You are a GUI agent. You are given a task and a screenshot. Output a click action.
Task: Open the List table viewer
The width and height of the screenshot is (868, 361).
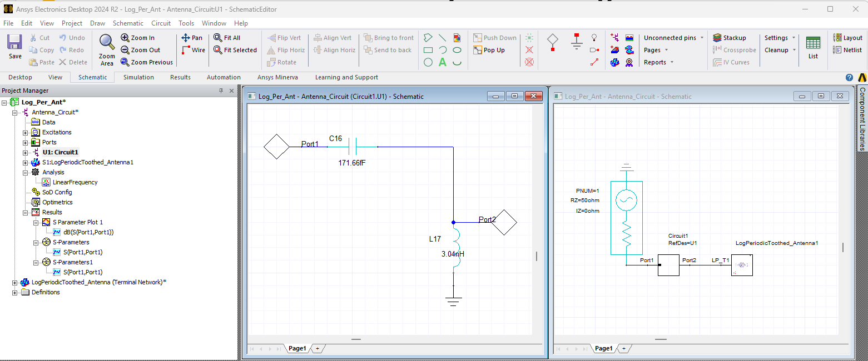[813, 47]
